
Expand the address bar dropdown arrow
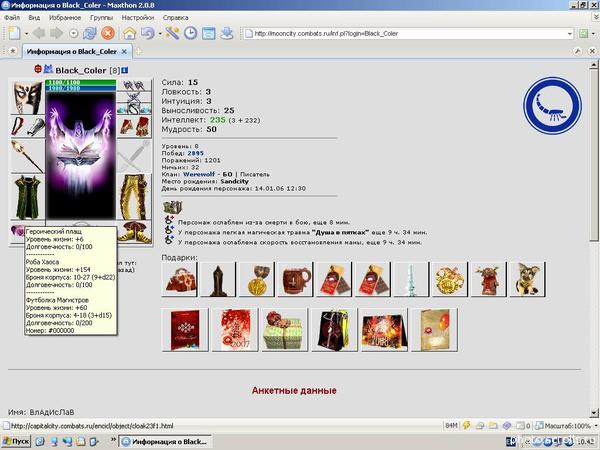tap(570, 34)
